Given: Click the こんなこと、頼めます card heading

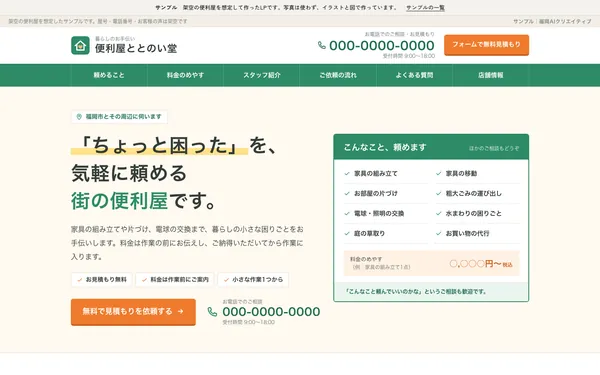Looking at the screenshot, I should (x=385, y=147).
